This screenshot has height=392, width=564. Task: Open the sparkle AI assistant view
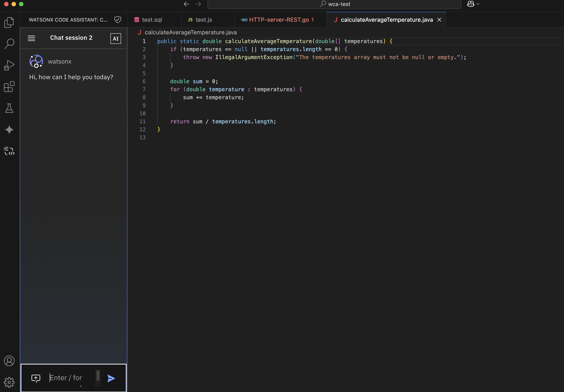[9, 130]
